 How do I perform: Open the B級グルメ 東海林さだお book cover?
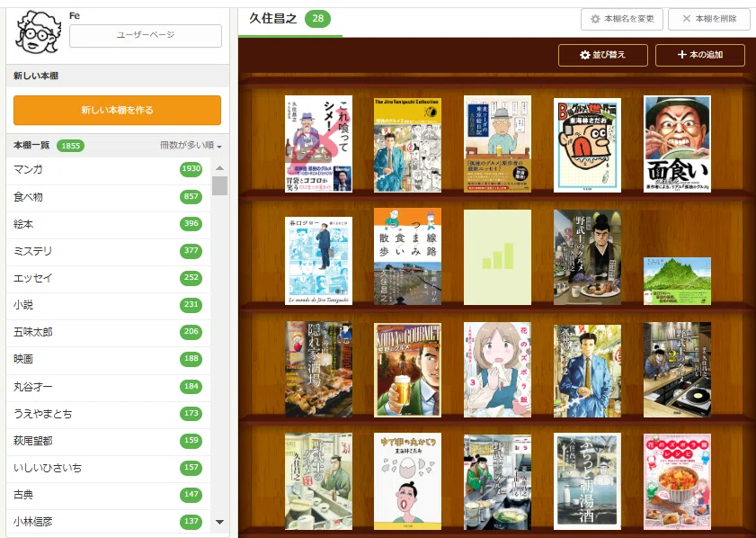(x=587, y=145)
